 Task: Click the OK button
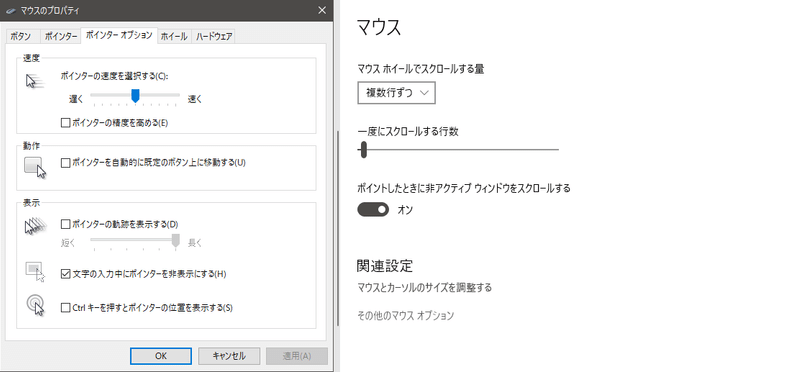coord(161,356)
